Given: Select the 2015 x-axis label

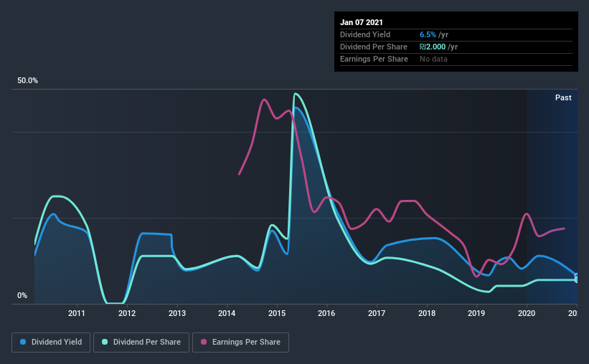Looking at the screenshot, I should [277, 313].
